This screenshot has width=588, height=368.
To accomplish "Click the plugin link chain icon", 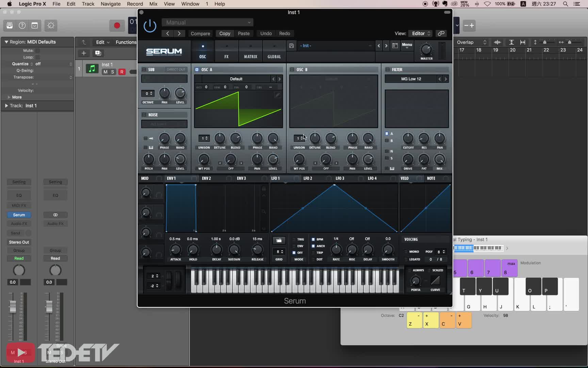I will (x=441, y=33).
